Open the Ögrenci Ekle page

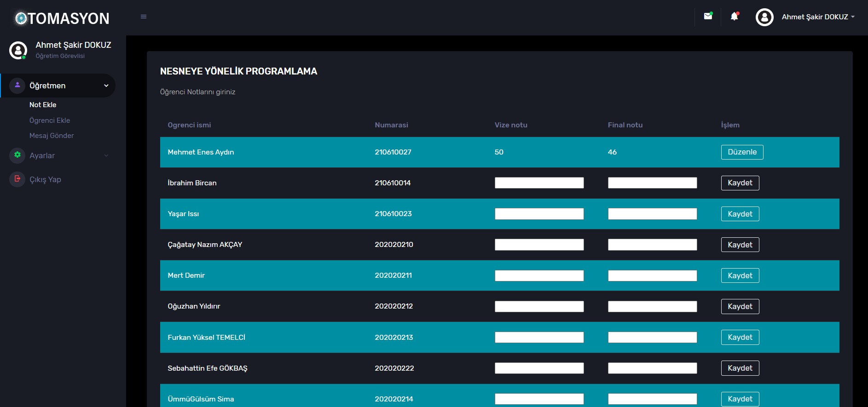tap(50, 120)
